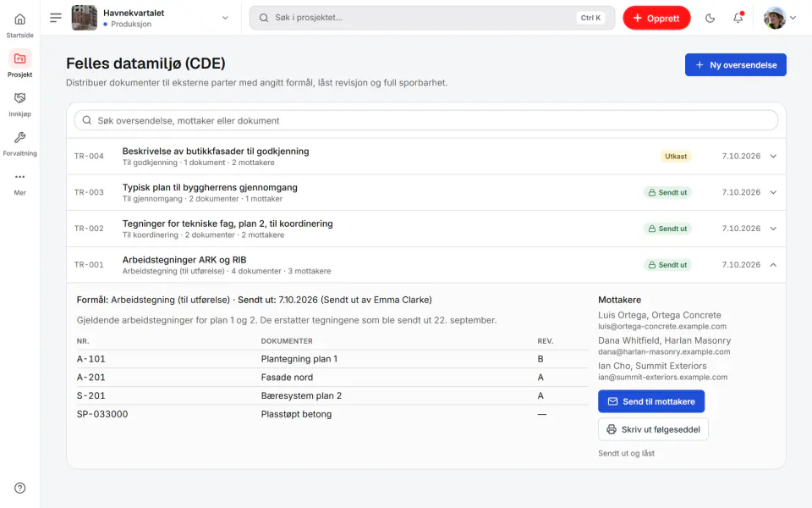Click the Havnekvartalet project thumbnail
This screenshot has height=508, width=812.
[x=84, y=18]
